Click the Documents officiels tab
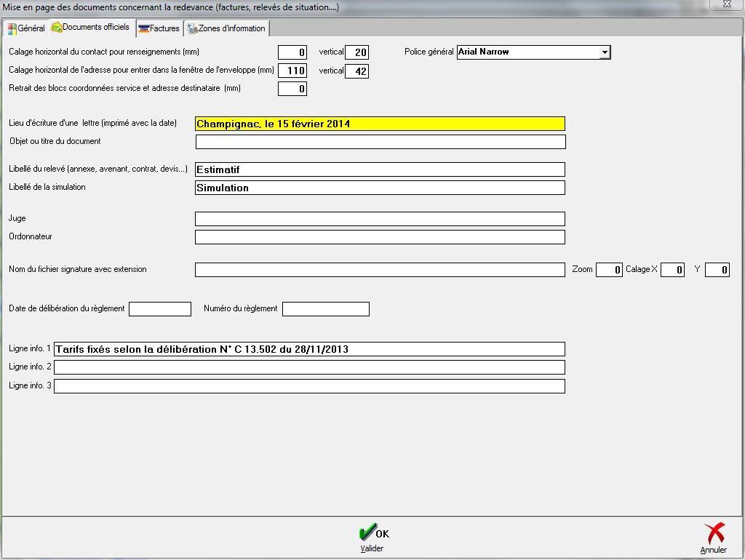Viewport: 745px width, 560px height. [90, 28]
